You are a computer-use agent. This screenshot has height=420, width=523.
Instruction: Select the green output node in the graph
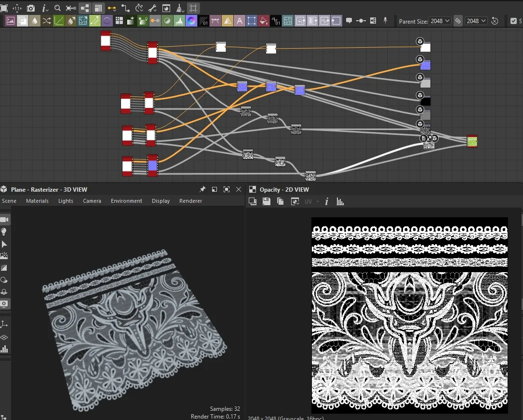(x=472, y=141)
